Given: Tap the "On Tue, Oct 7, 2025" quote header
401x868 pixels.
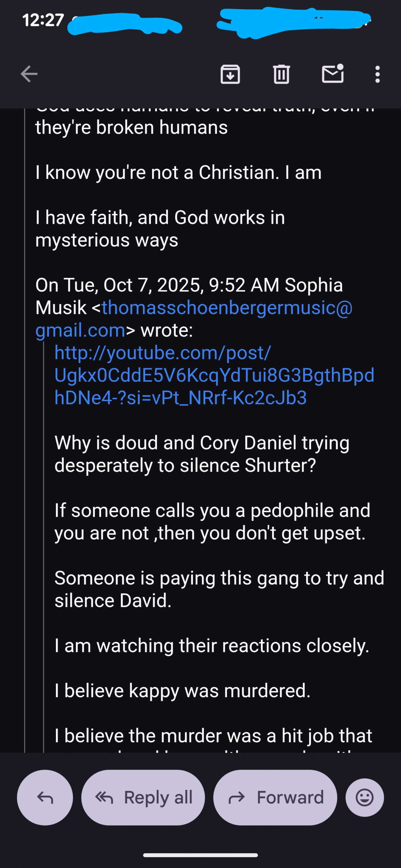Looking at the screenshot, I should 189,285.
